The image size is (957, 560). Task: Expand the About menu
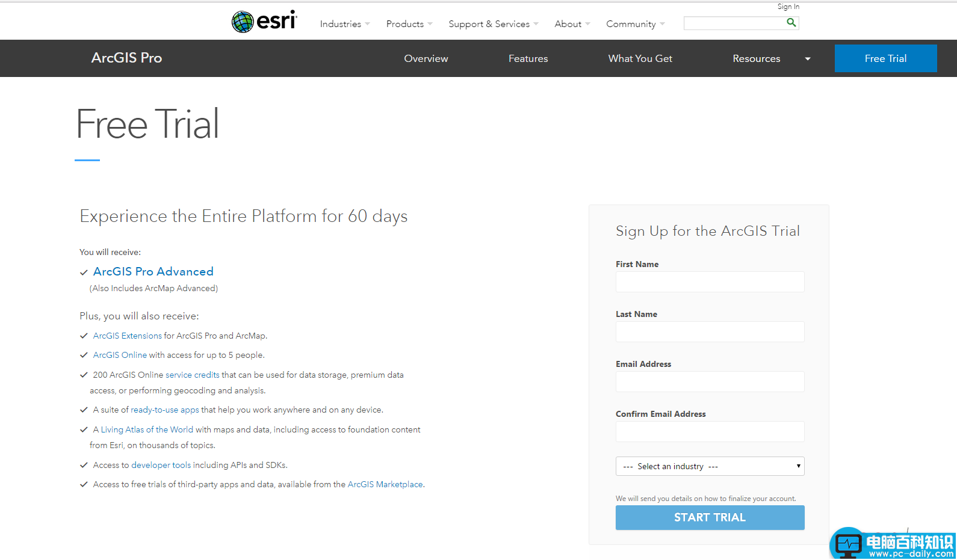coord(572,24)
